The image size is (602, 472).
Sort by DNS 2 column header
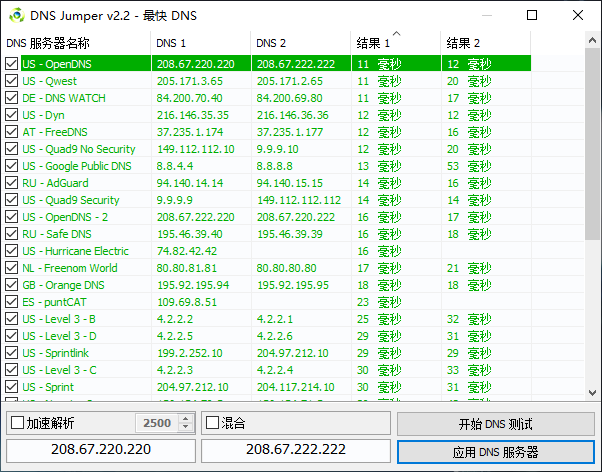coord(301,43)
